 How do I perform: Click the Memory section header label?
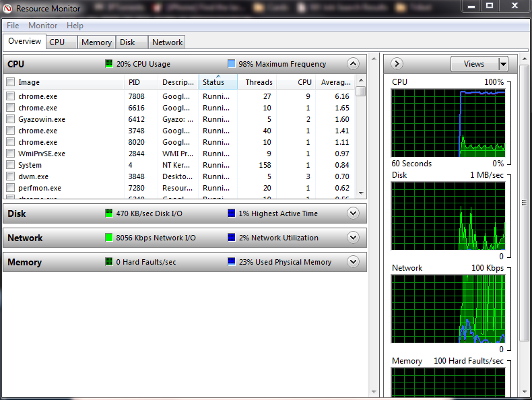(24, 262)
